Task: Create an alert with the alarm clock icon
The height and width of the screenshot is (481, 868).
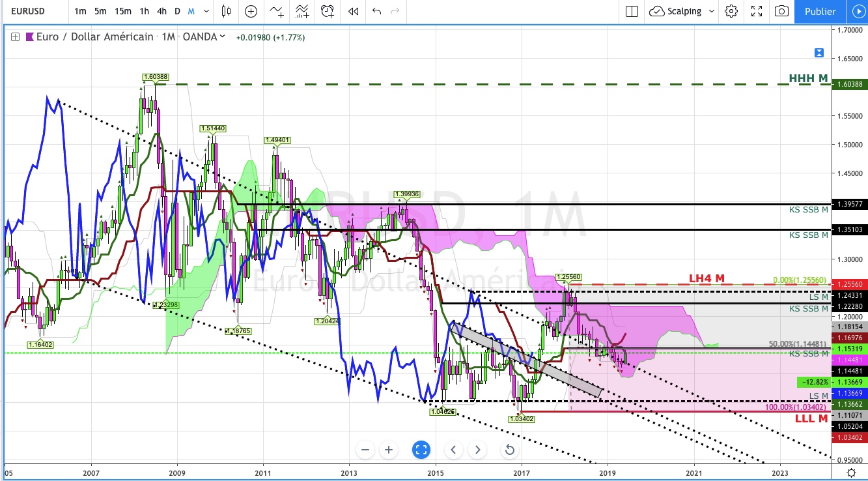Action: pyautogui.click(x=328, y=11)
